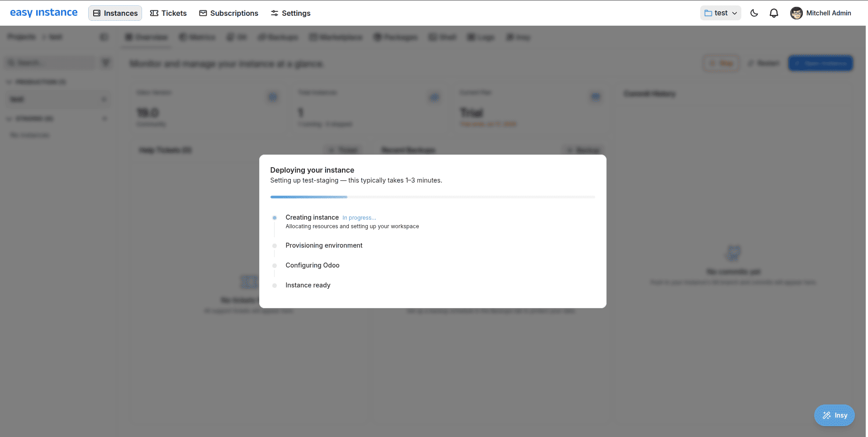This screenshot has width=868, height=437.
Task: Open the blurred Packages tab behind the dialog
Action: tap(395, 37)
